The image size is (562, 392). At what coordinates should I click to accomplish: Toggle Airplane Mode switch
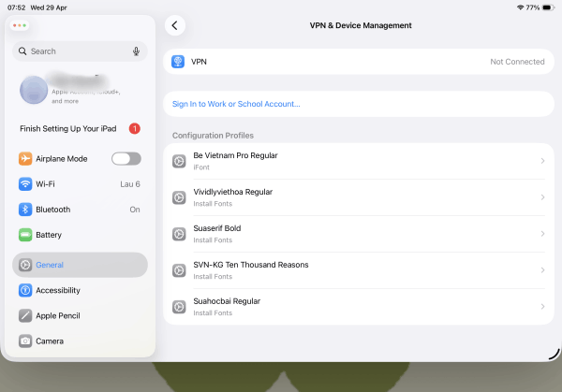126,159
